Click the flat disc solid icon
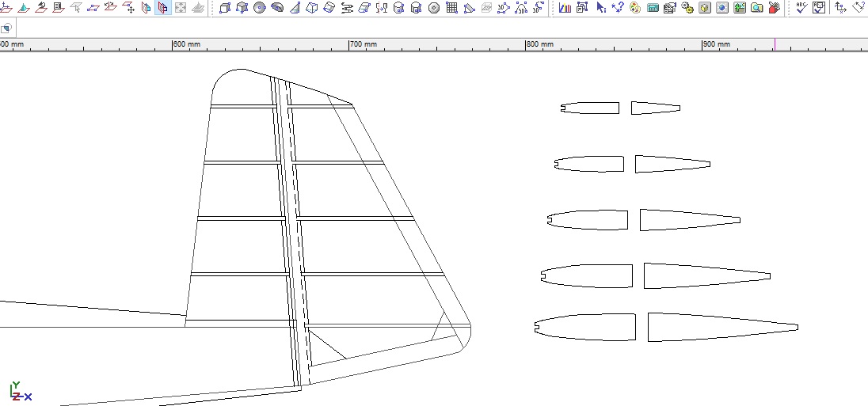The height and width of the screenshot is (406, 868). click(434, 8)
